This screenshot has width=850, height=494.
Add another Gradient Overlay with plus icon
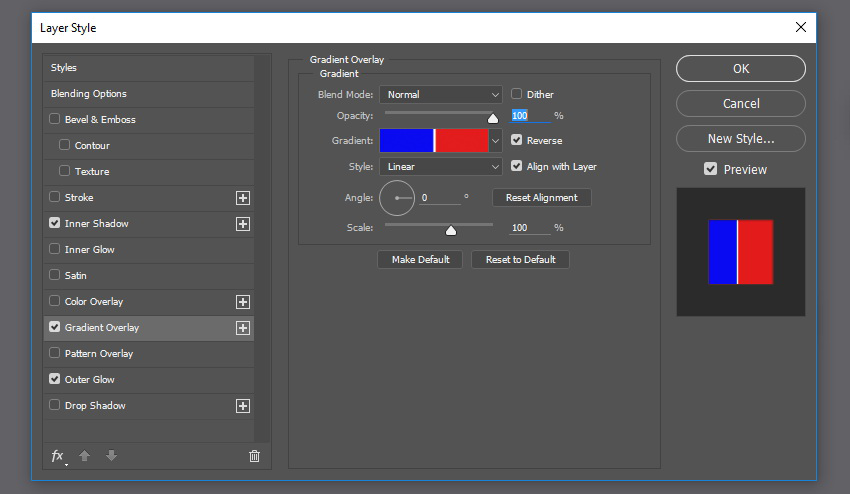[x=243, y=328]
